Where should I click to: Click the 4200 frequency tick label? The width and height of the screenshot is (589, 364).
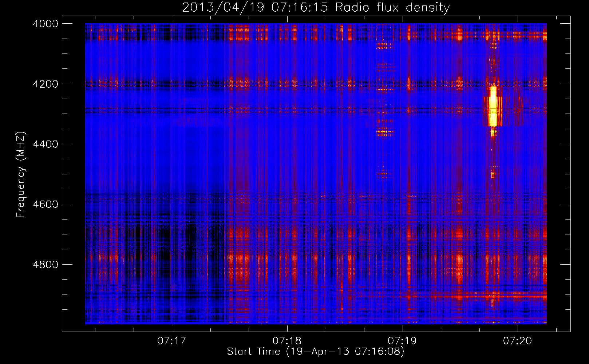coord(46,84)
